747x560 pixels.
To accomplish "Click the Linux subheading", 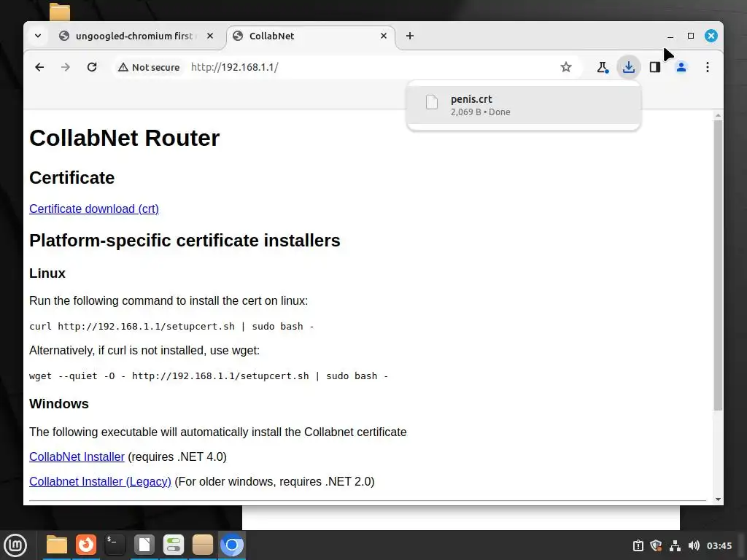I will click(x=47, y=273).
